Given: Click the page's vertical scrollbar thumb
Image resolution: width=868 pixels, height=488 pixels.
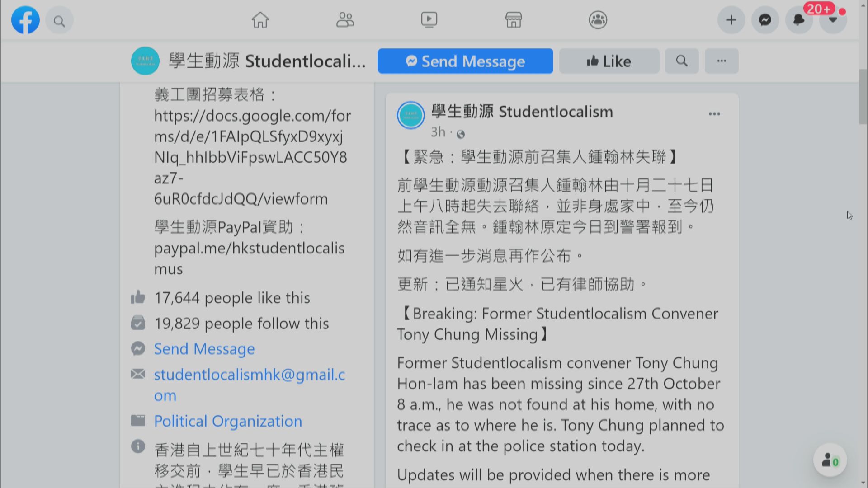Looking at the screenshot, I should click(x=863, y=96).
